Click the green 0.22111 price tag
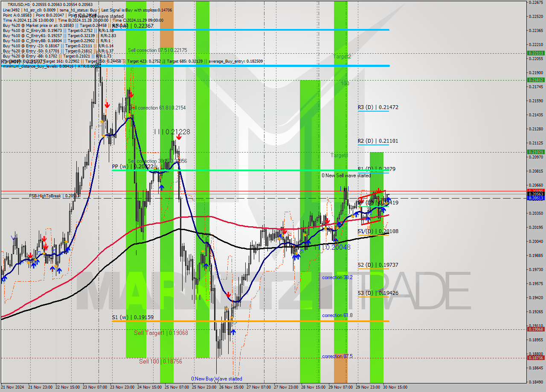The image size is (546, 392). pos(536,53)
